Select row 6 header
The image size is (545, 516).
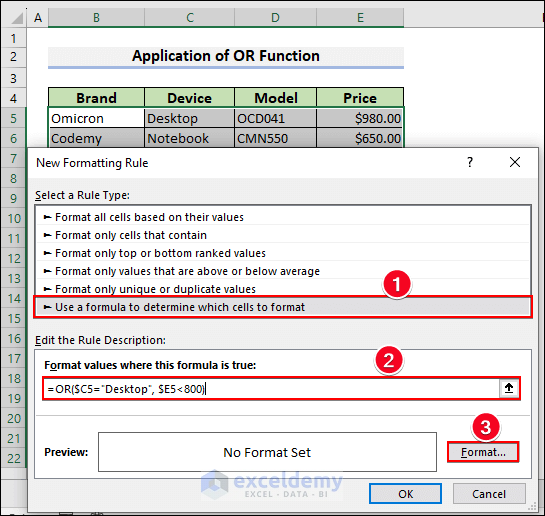click(14, 138)
